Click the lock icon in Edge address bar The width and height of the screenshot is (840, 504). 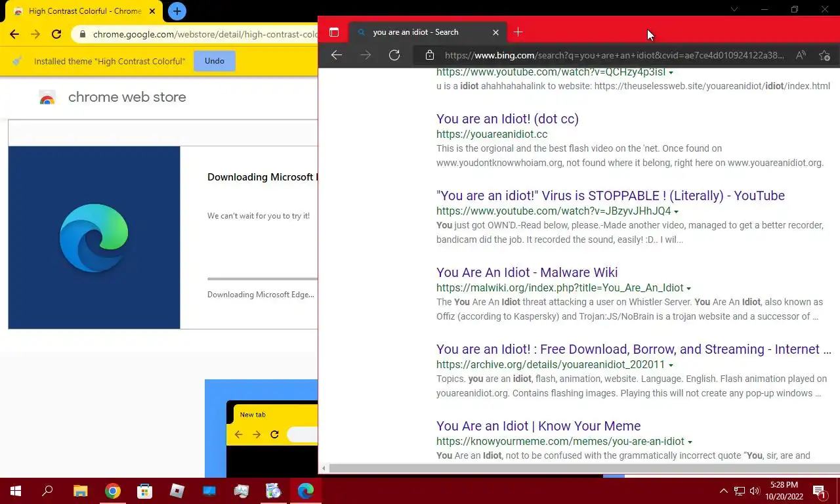(430, 55)
